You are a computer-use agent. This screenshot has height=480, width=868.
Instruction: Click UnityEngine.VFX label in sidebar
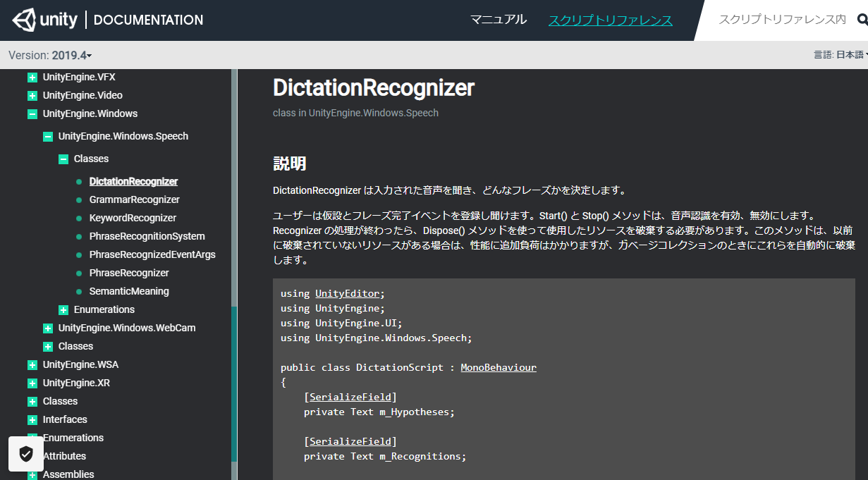pos(79,77)
